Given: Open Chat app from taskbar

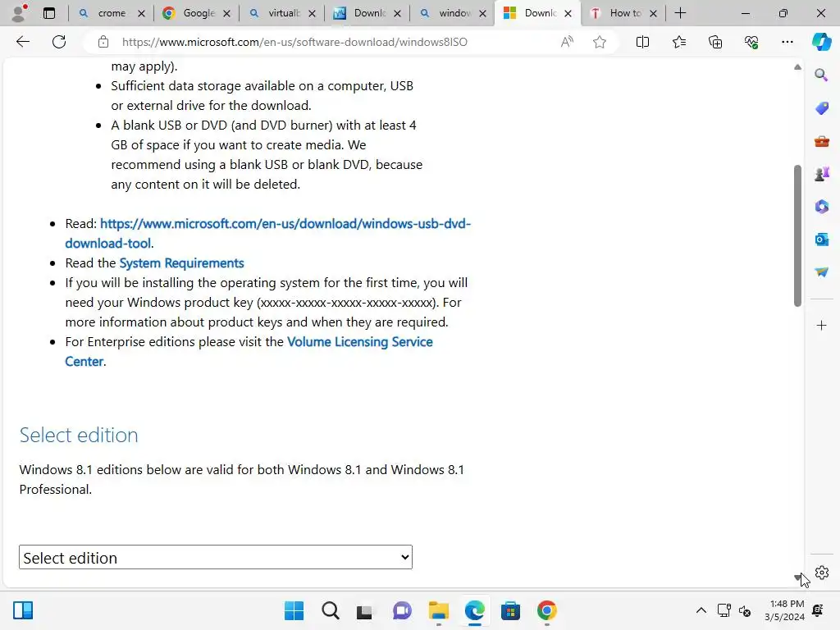Looking at the screenshot, I should pos(402,610).
